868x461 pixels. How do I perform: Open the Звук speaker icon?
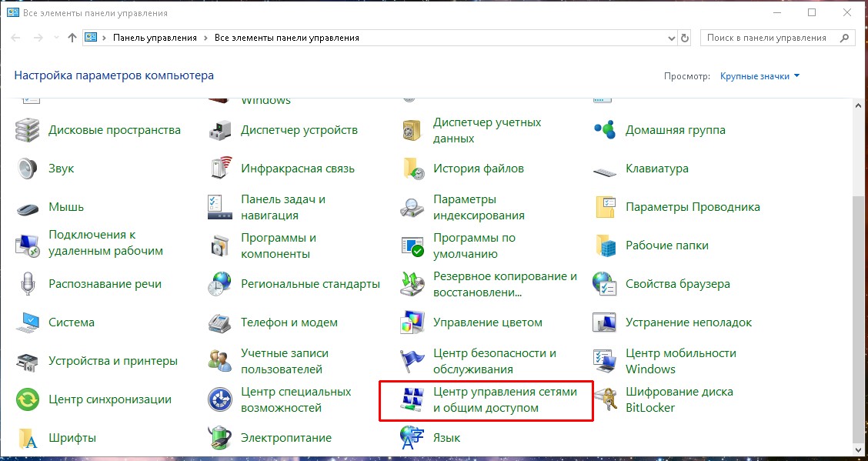click(27, 169)
